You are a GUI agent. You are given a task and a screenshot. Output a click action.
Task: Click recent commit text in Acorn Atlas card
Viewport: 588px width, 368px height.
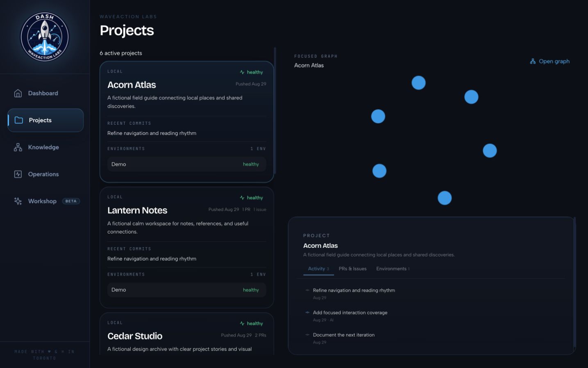pyautogui.click(x=152, y=133)
